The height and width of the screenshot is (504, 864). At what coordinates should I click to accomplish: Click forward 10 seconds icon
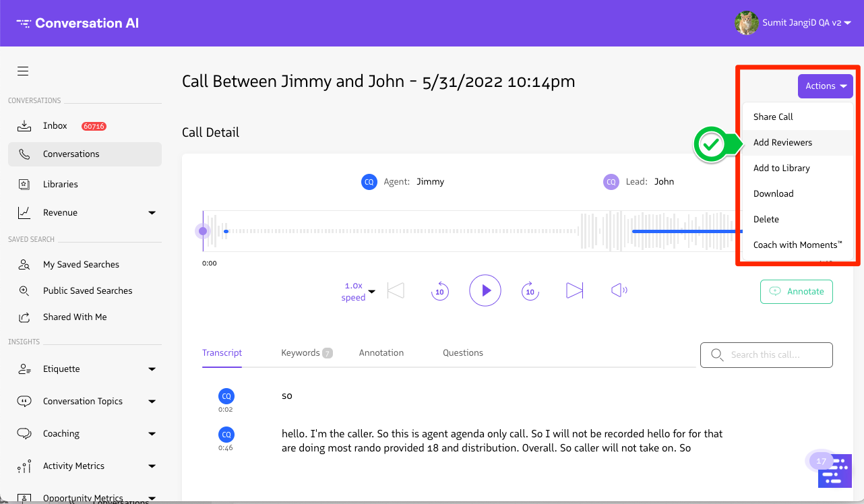pyautogui.click(x=530, y=291)
